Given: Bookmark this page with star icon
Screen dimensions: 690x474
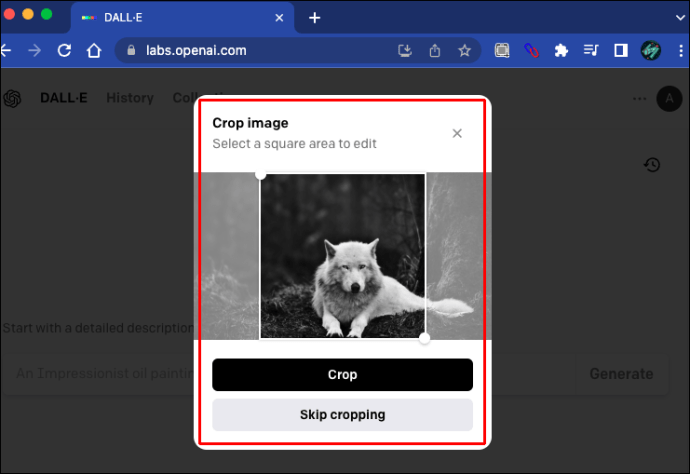Looking at the screenshot, I should pyautogui.click(x=464, y=51).
